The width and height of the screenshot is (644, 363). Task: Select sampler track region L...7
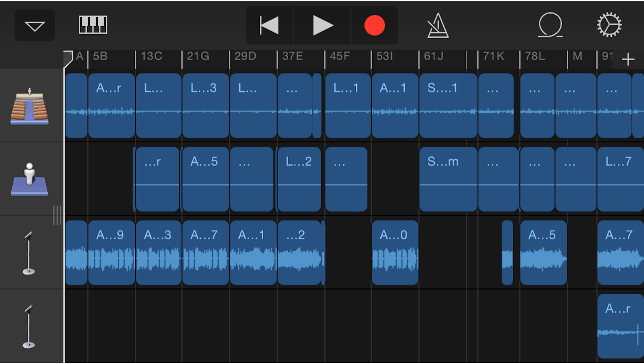(x=620, y=179)
